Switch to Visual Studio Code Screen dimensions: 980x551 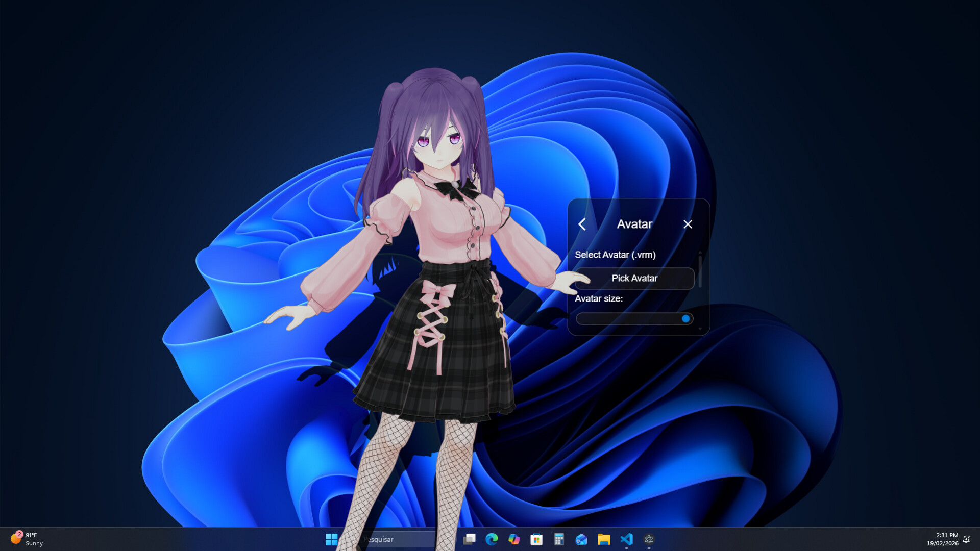[x=626, y=539]
